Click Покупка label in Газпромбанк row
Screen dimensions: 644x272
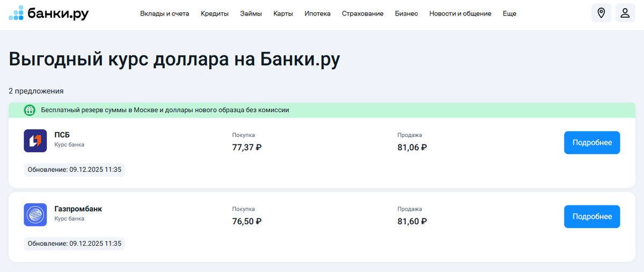244,209
